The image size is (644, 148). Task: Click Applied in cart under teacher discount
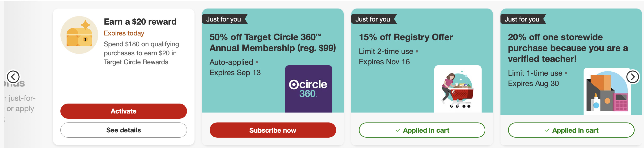[571, 130]
